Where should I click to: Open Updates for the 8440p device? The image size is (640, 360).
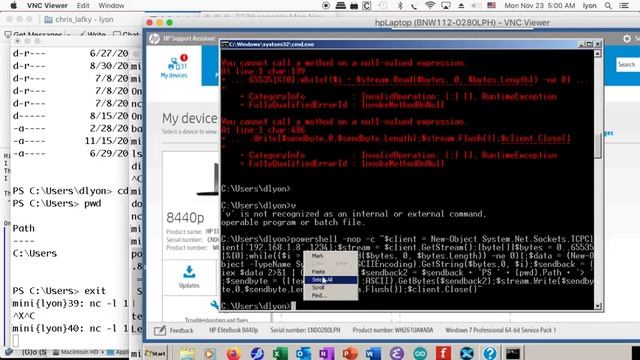pyautogui.click(x=189, y=277)
